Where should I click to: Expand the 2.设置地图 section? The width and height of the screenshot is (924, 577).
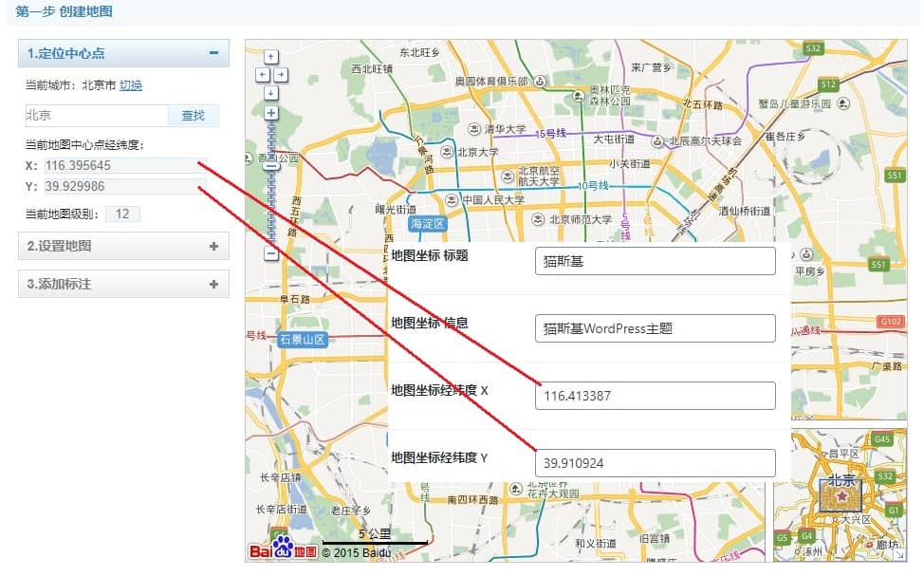213,246
